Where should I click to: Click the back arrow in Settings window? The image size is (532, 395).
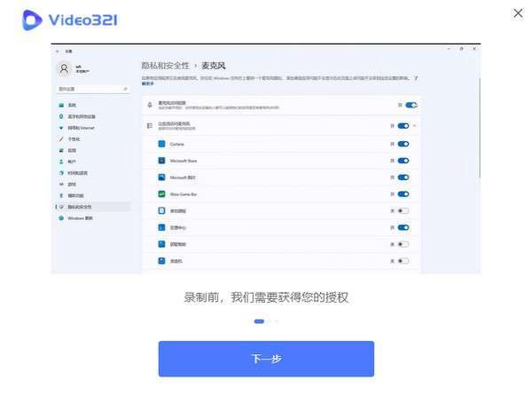58,51
